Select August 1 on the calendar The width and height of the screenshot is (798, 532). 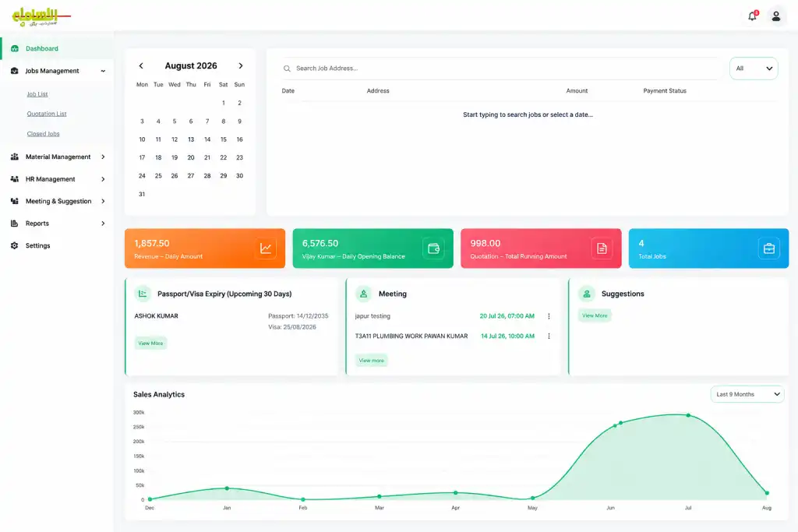224,103
